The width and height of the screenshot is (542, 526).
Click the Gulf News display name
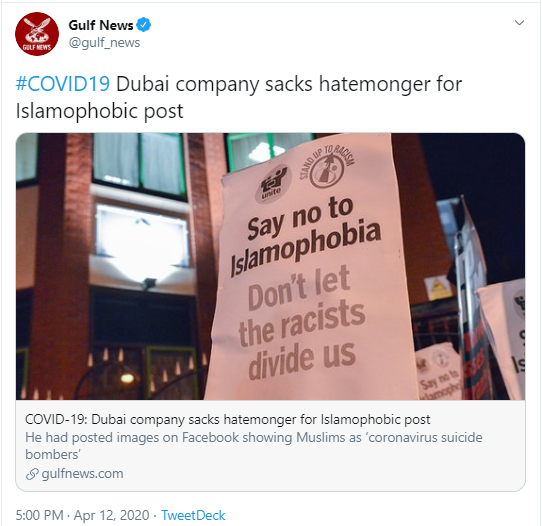[x=101, y=25]
